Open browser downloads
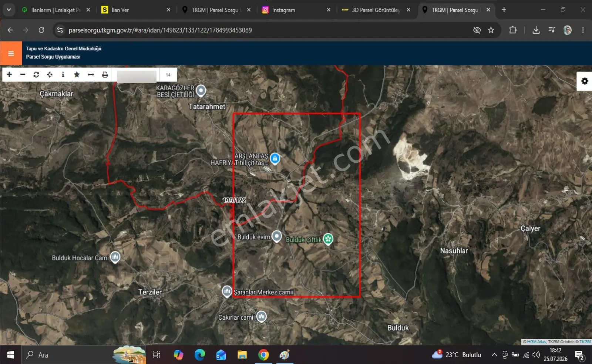592x364 pixels. click(536, 30)
